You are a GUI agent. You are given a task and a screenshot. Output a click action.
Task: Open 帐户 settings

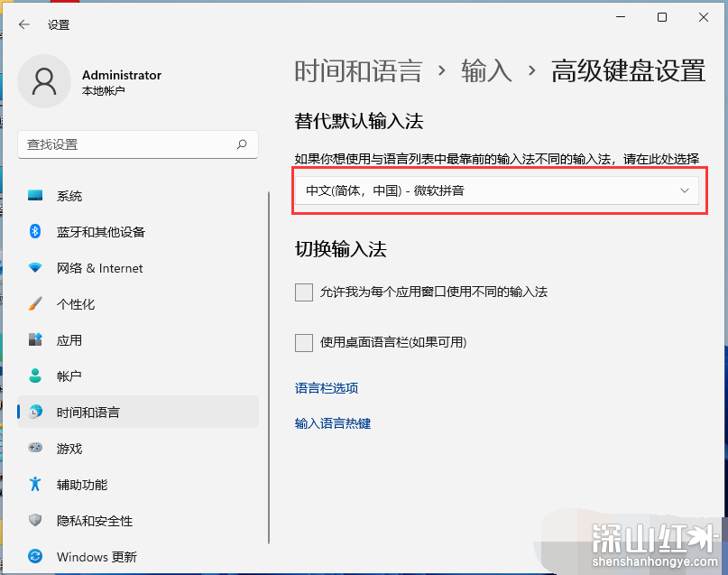coord(56,376)
